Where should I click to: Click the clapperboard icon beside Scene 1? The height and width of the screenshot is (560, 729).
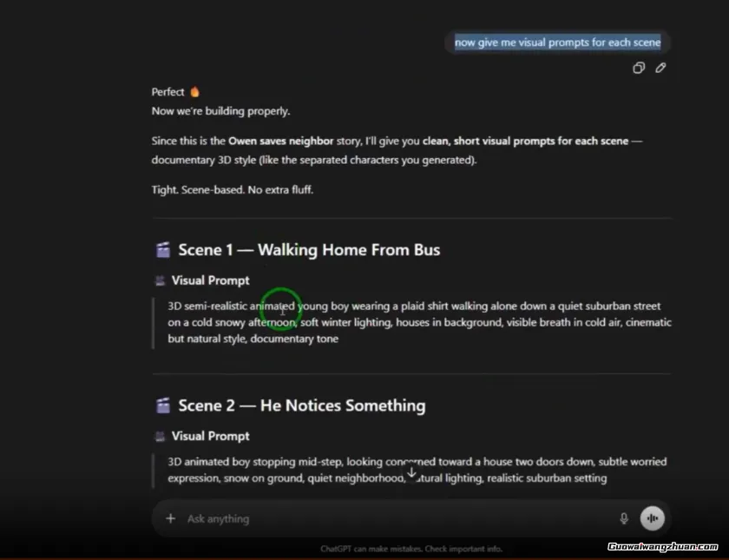162,250
